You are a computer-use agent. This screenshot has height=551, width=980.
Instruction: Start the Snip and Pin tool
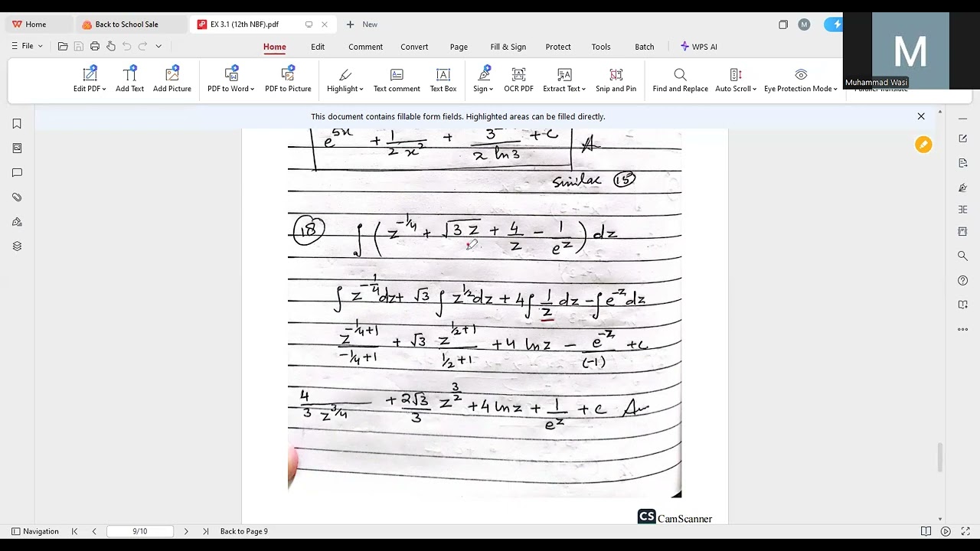coord(616,80)
